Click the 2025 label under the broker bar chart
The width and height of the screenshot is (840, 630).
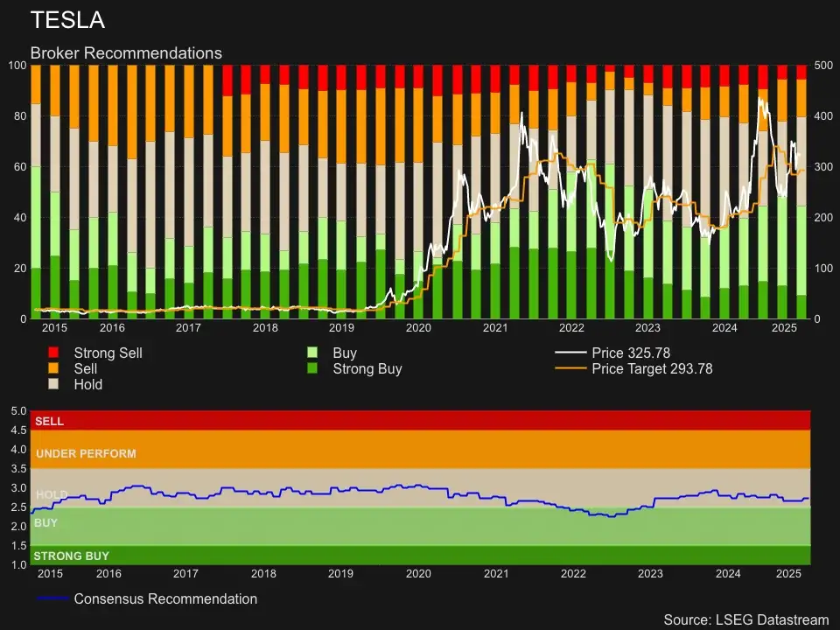[784, 328]
